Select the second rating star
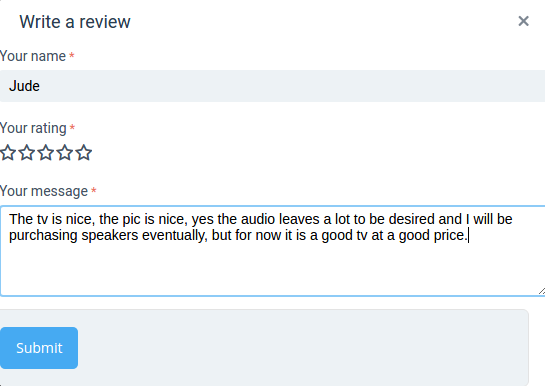The height and width of the screenshot is (386, 545). point(27,153)
